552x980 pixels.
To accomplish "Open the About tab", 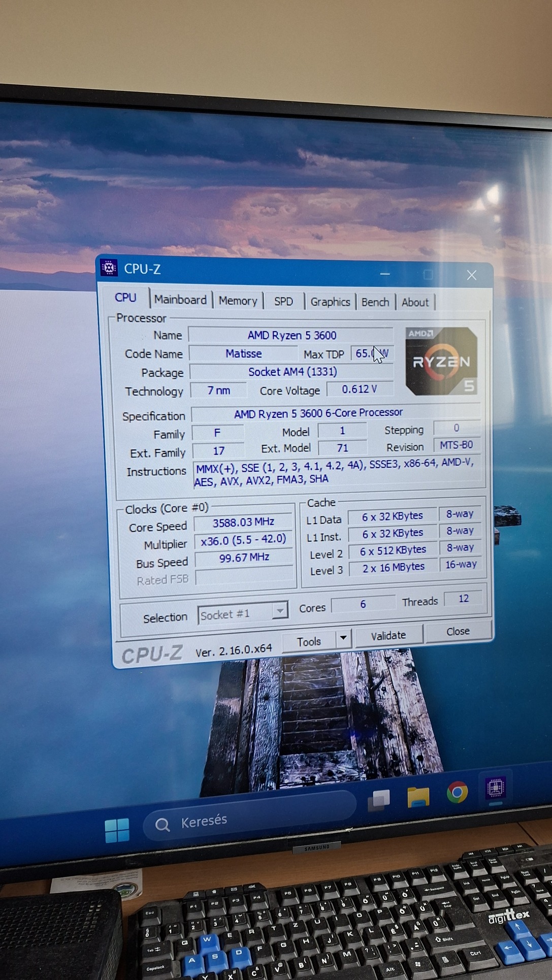I will pos(415,303).
